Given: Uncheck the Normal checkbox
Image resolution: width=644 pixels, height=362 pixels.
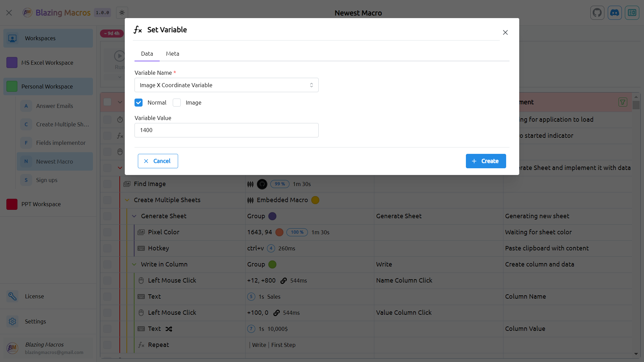Looking at the screenshot, I should tap(139, 103).
